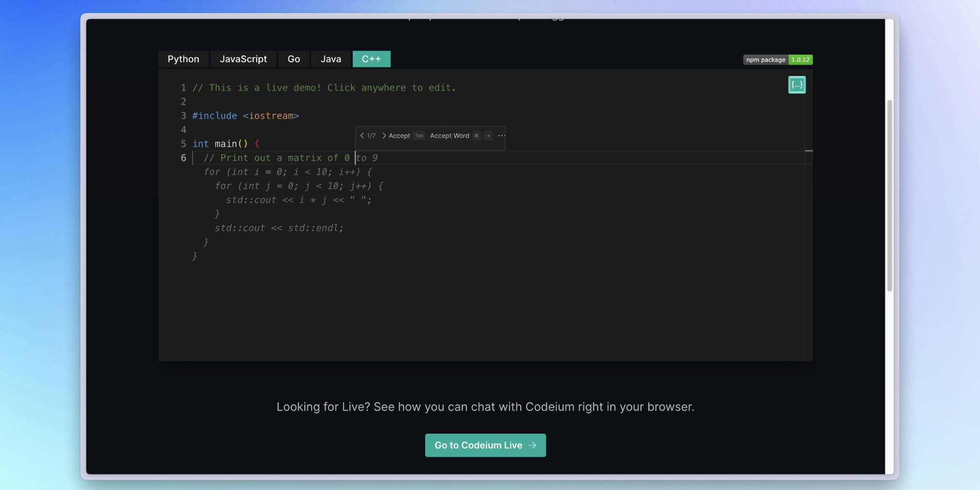
Task: Open the npm package 1.0.12 badge
Action: (x=778, y=60)
